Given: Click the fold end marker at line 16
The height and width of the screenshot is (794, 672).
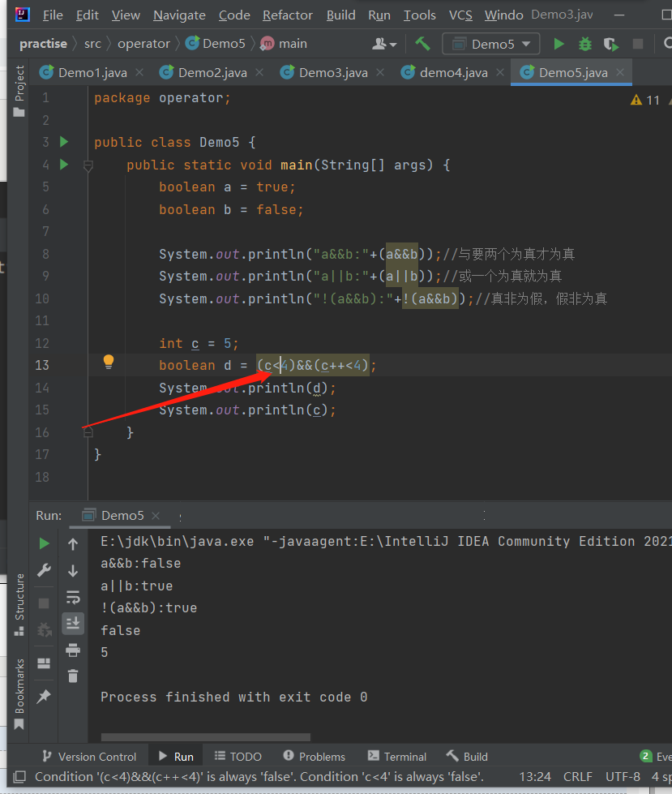Looking at the screenshot, I should tap(88, 432).
